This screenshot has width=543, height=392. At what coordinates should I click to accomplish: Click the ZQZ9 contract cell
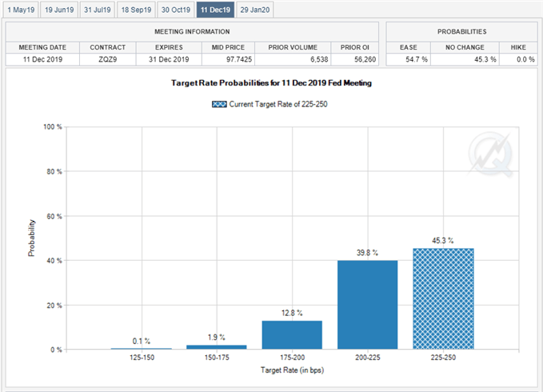107,60
